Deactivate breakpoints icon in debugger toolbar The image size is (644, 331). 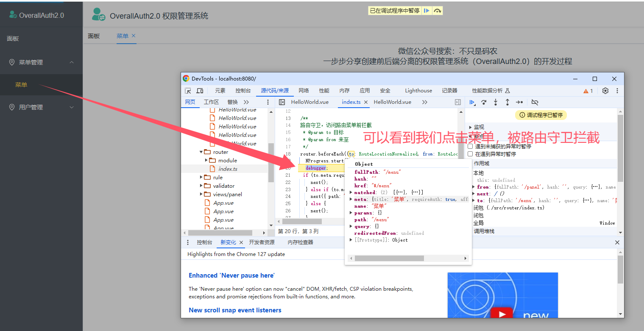(x=535, y=102)
